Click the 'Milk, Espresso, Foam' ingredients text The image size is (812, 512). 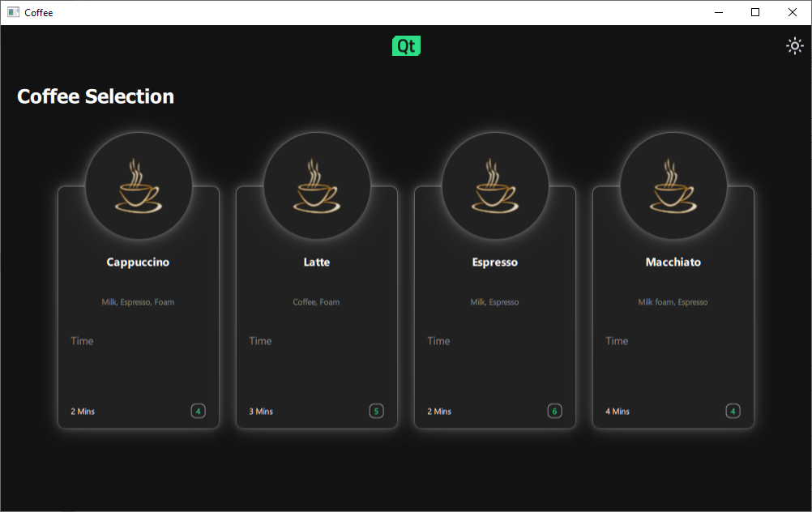tap(138, 302)
